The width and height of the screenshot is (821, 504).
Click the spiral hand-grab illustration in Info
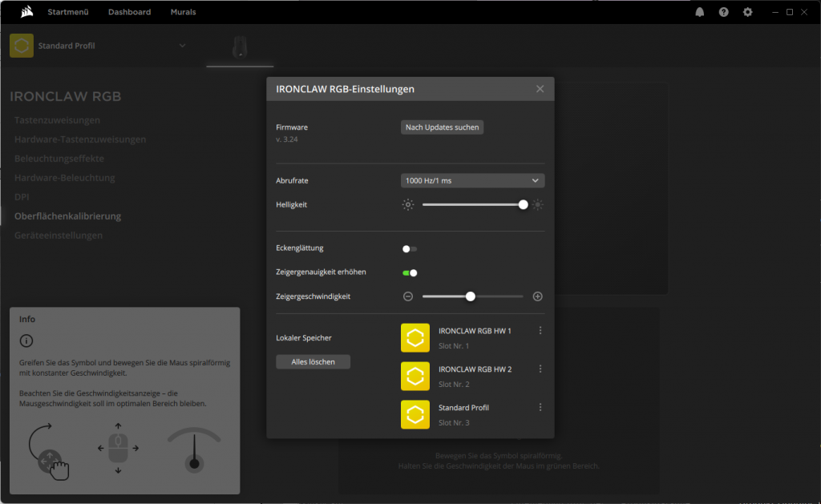[49, 452]
